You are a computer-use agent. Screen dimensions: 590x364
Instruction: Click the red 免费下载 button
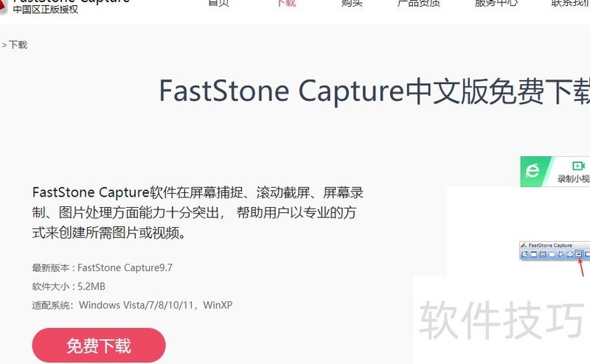pos(99,345)
